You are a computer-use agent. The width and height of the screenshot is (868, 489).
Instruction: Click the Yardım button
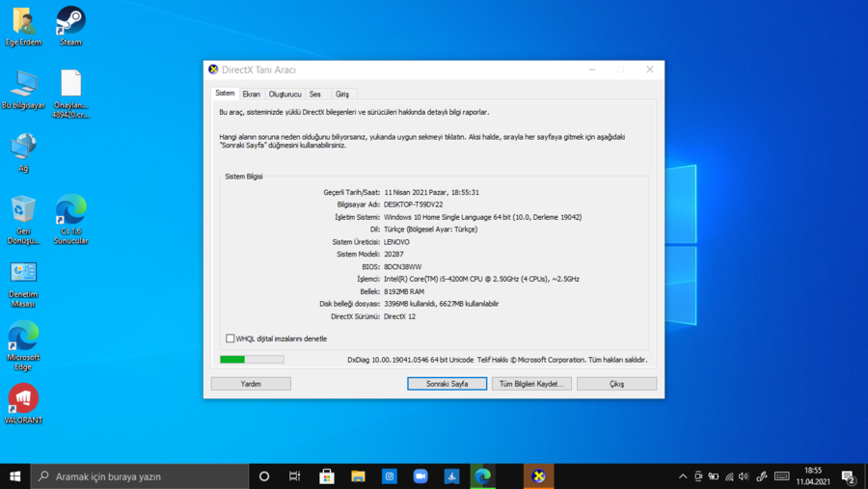[251, 384]
